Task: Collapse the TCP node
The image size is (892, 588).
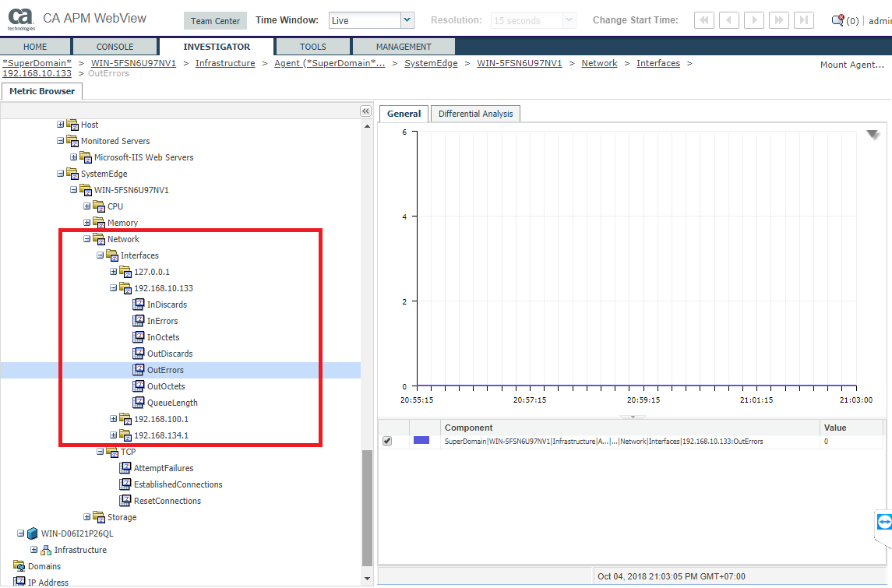Action: point(100,452)
